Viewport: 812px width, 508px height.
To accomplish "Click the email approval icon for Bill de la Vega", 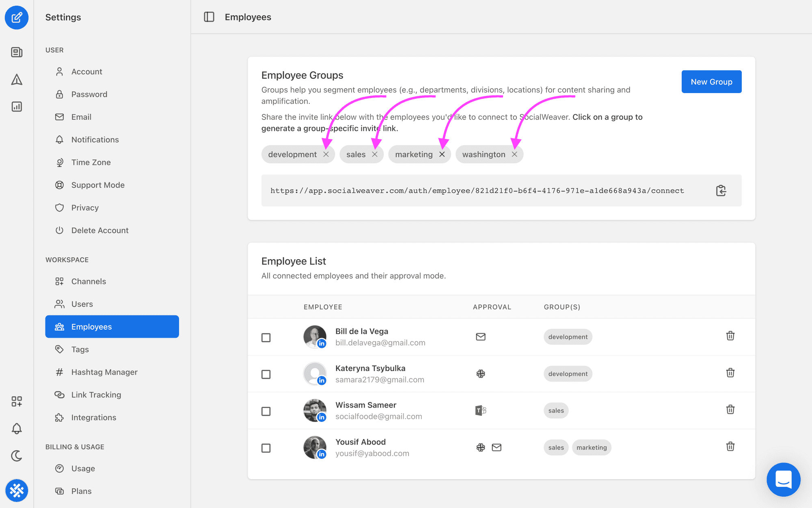I will click(481, 336).
